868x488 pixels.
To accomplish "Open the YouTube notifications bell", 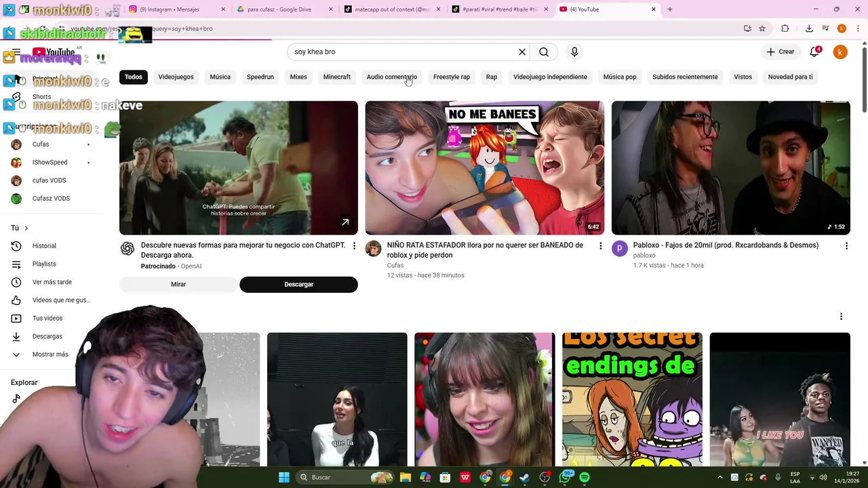I will (x=815, y=52).
